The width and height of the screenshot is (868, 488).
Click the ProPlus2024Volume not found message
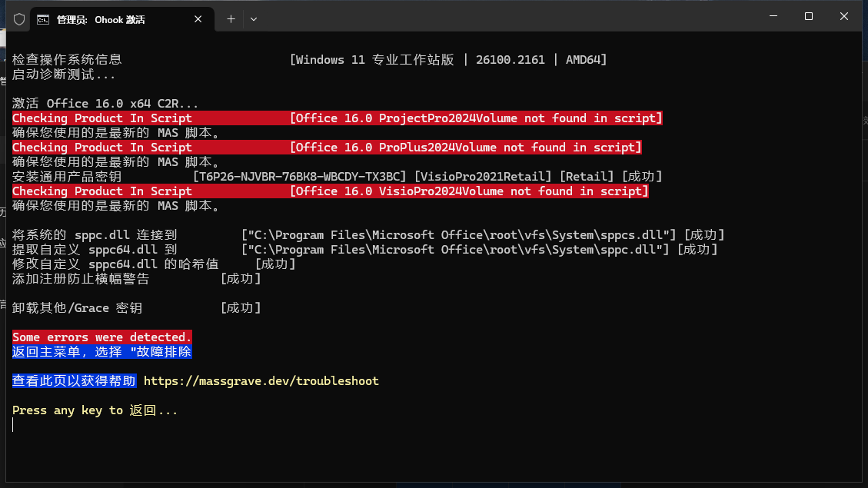click(x=466, y=148)
